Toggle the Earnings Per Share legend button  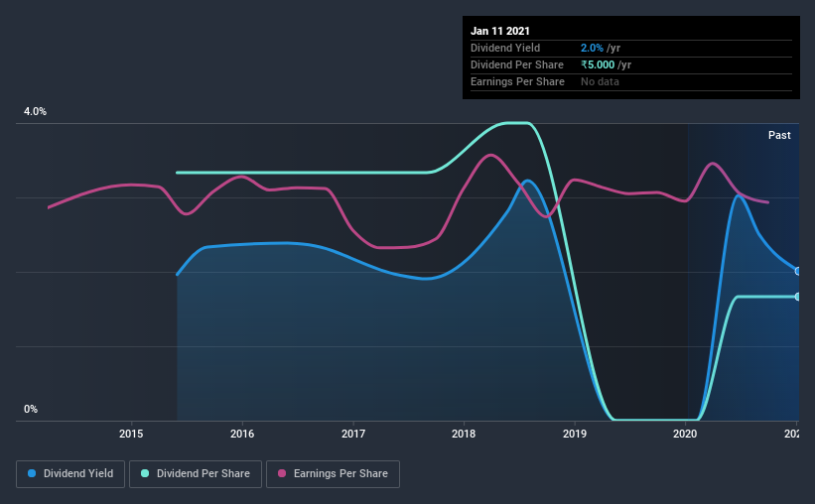click(x=334, y=474)
